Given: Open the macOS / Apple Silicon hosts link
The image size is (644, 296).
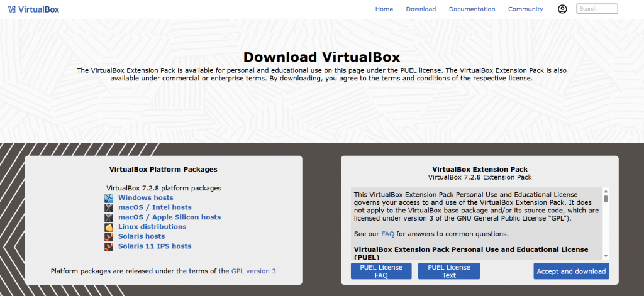Looking at the screenshot, I should (170, 217).
